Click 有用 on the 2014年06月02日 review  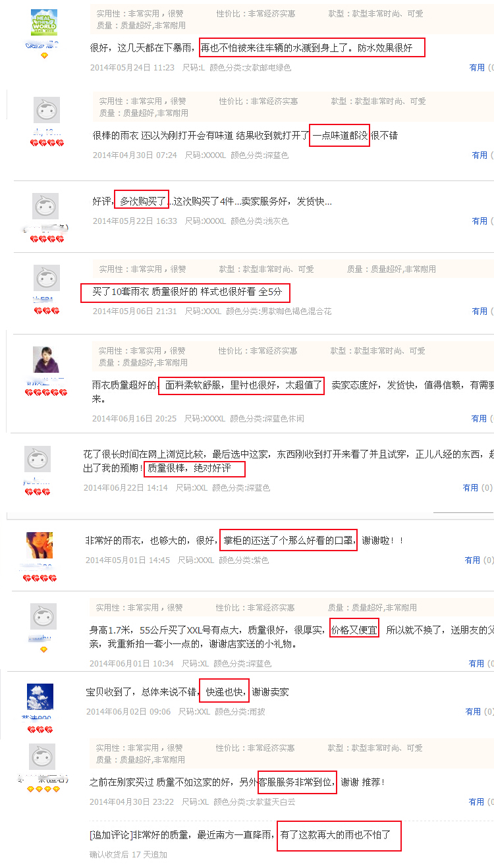tap(480, 712)
